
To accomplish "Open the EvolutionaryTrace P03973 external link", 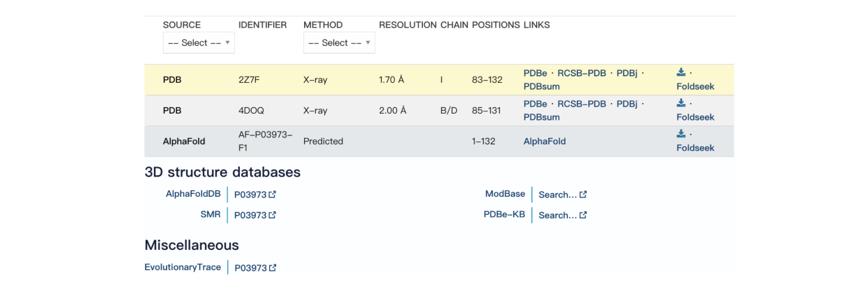I will point(255,268).
